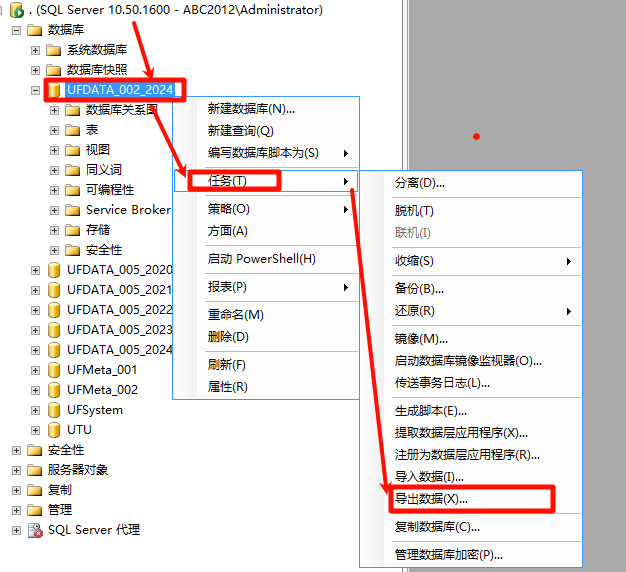Screen dimensions: 626x572
Task: Select 启动数据库镜像监视器(O)...
Action: (x=471, y=361)
